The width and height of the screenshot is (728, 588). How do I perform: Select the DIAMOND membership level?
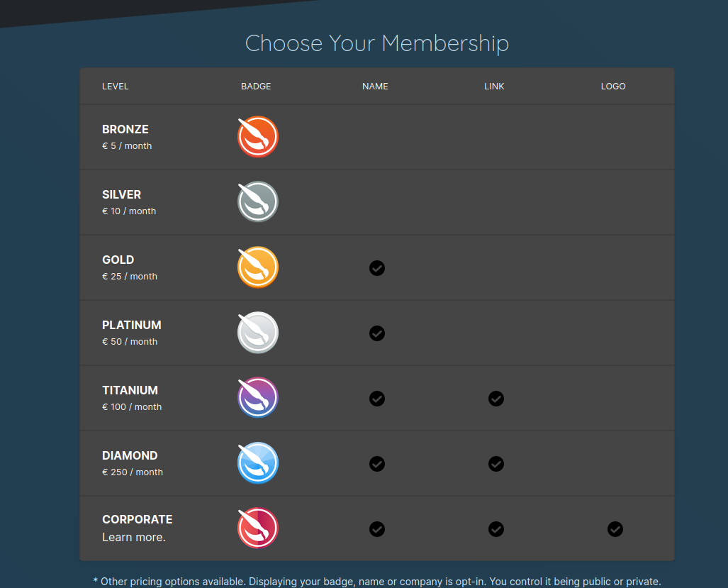[130, 455]
